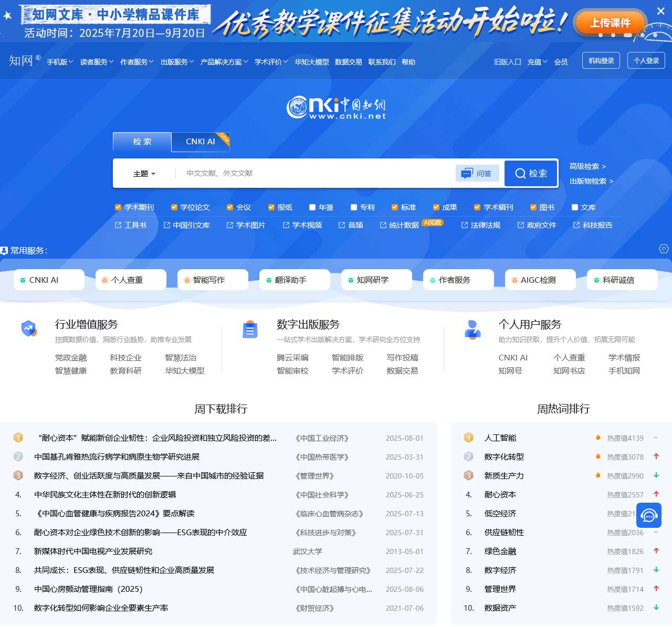Open the 知网研学 research tool
Image resolution: width=672 pixels, height=627 pixels.
click(376, 280)
